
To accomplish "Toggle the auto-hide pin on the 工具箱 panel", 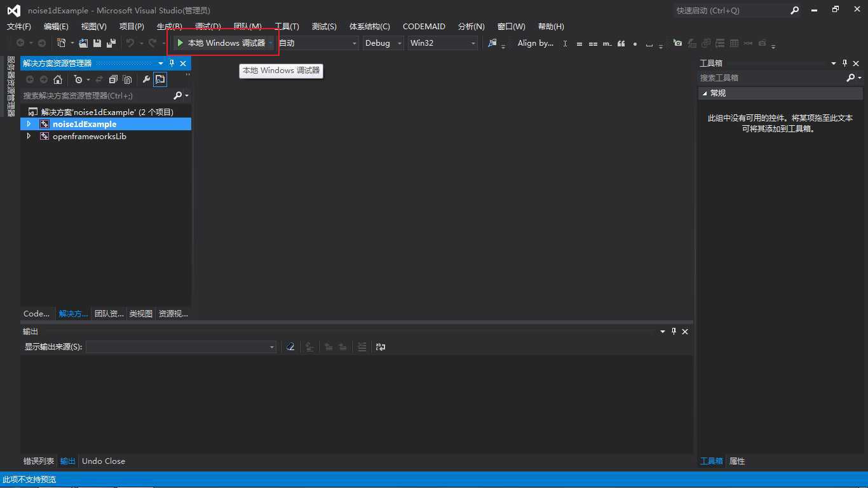I will tap(845, 63).
